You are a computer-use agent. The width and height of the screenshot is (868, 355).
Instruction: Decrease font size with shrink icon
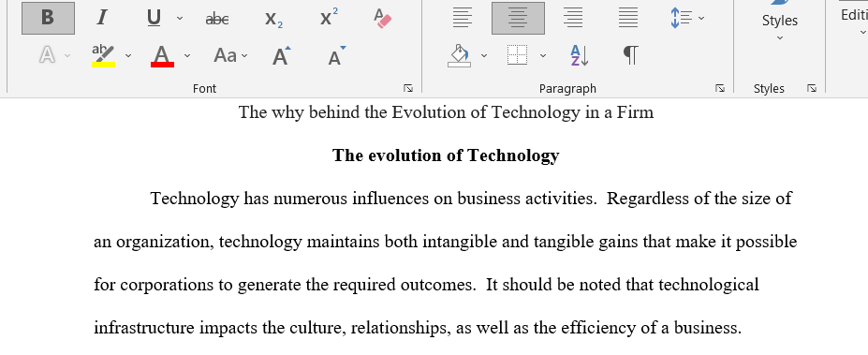pyautogui.click(x=336, y=55)
